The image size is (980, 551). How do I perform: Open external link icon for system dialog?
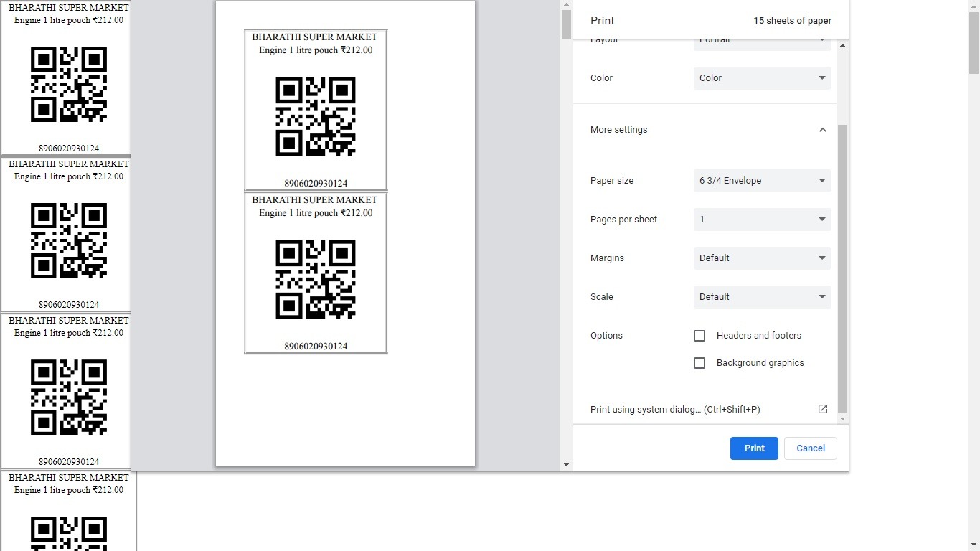[822, 409]
